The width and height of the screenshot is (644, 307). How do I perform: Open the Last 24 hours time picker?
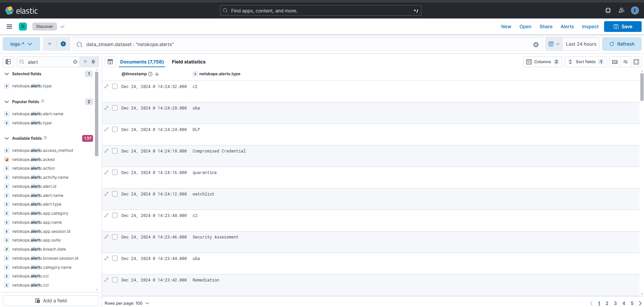tap(581, 44)
